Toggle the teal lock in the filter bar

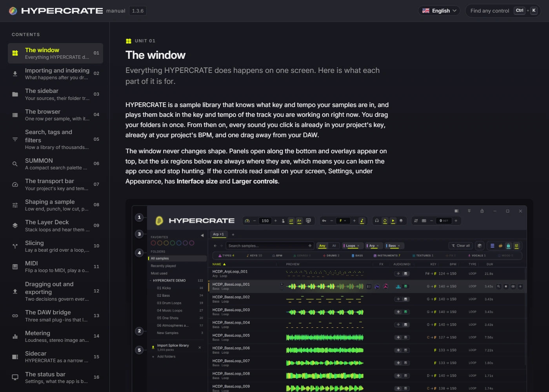[509, 246]
